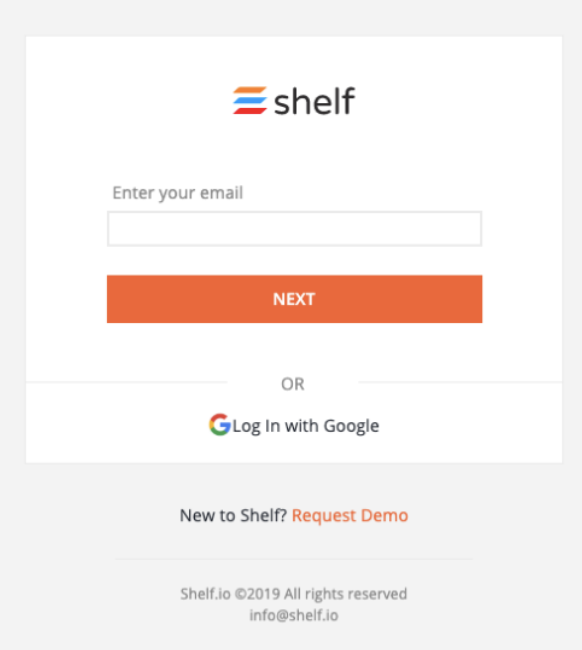Click the word "Google" in login option

pyautogui.click(x=351, y=427)
